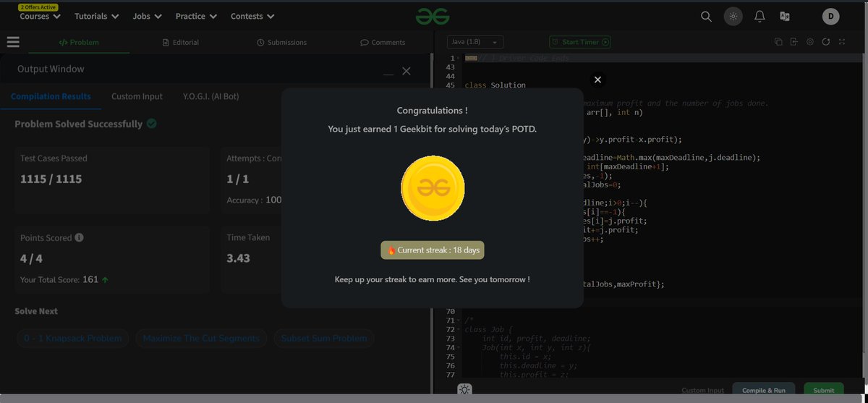Expand the Practice menu
This screenshot has height=403, width=868.
(195, 16)
